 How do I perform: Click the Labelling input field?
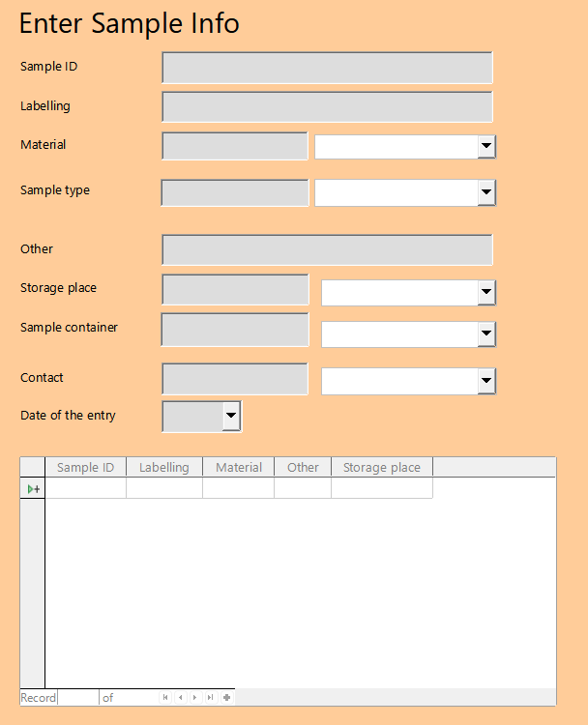(327, 106)
